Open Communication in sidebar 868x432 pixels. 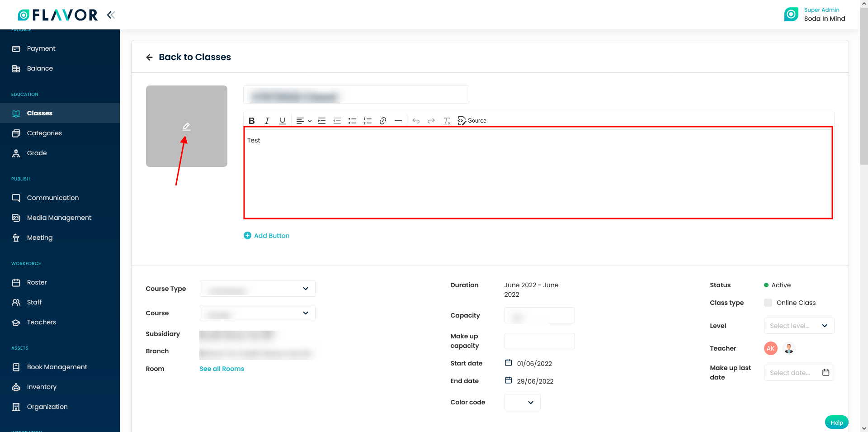[x=60, y=198]
